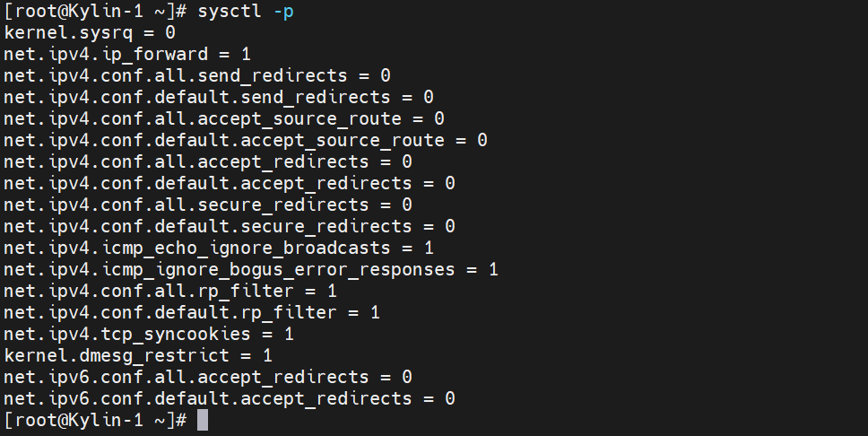The height and width of the screenshot is (436, 868).
Task: Click the cursor block at the last prompt
Action: [203, 420]
